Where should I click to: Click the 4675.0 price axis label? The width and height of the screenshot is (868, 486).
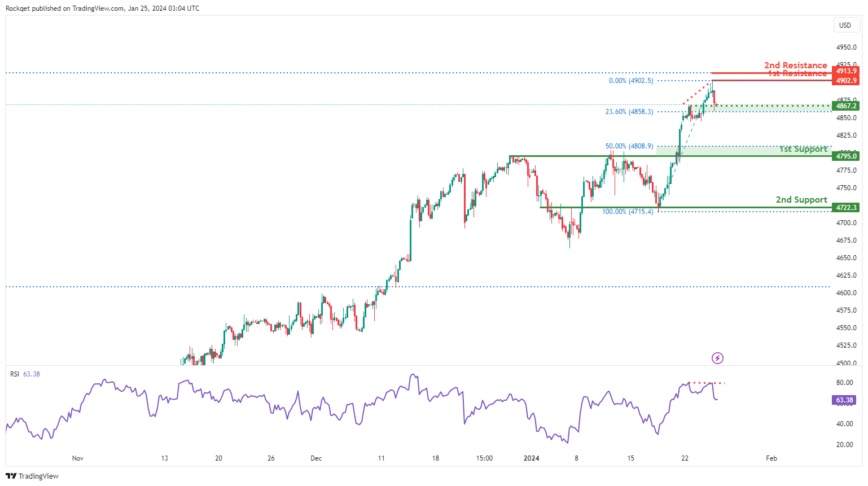coord(847,240)
